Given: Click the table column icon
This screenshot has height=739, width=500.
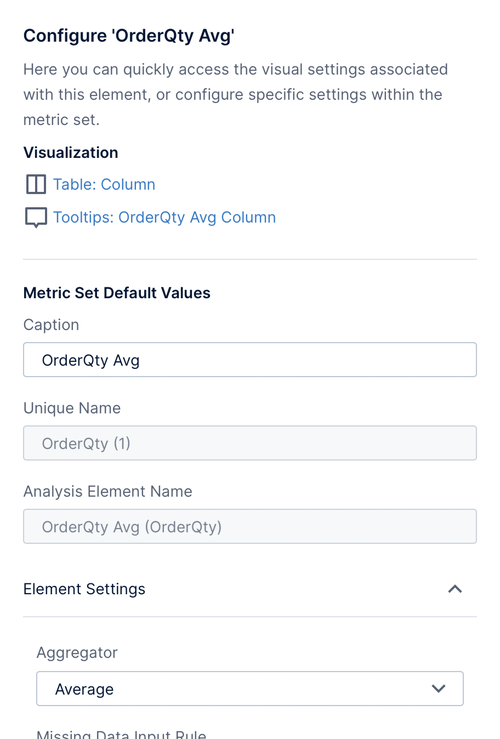Looking at the screenshot, I should point(36,184).
